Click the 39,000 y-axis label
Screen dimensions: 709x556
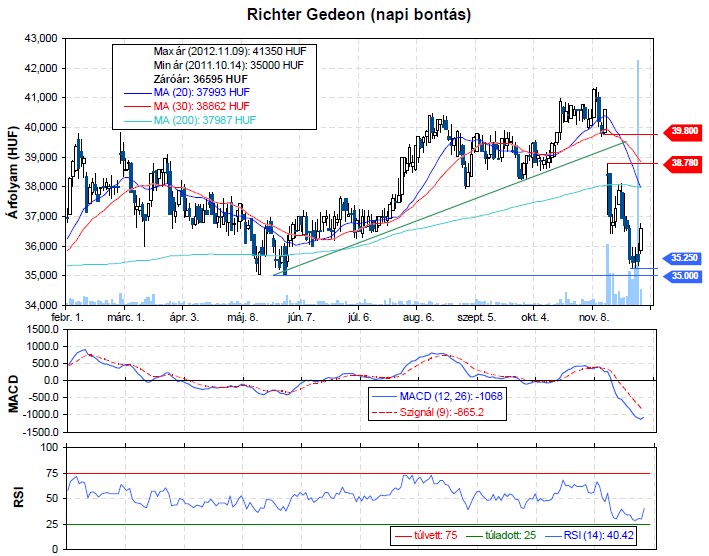[41, 157]
